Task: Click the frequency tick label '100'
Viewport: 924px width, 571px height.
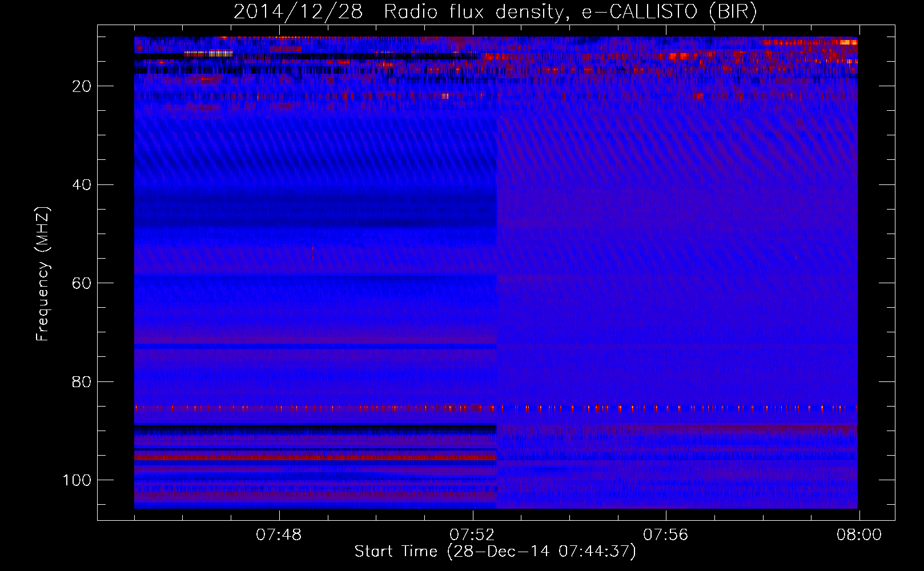Action: coord(77,480)
